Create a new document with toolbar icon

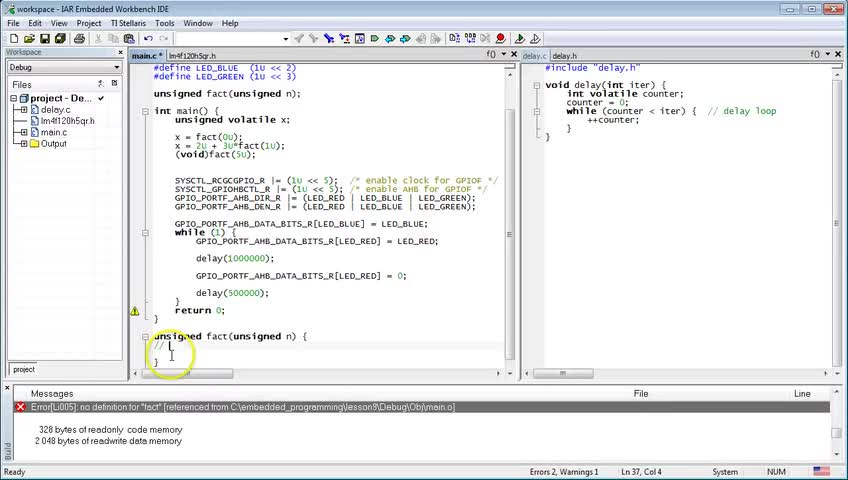click(x=15, y=38)
